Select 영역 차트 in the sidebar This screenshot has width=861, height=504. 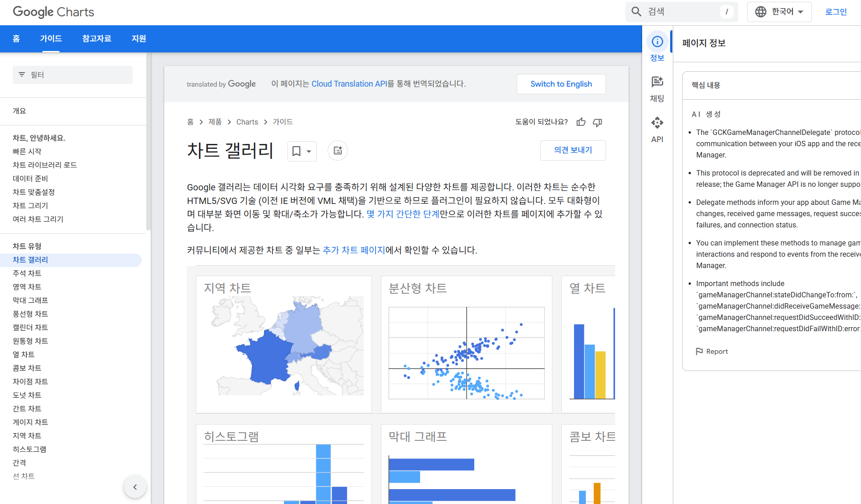(27, 287)
